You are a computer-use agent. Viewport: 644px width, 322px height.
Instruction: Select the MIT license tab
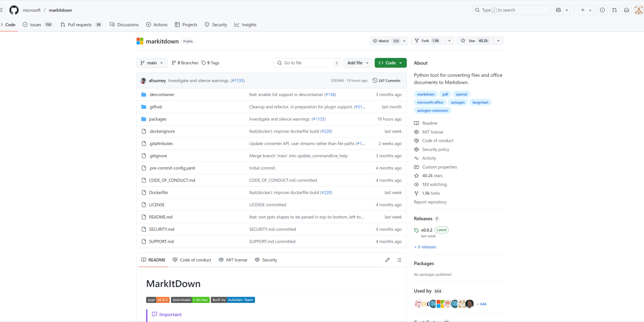pyautogui.click(x=233, y=260)
